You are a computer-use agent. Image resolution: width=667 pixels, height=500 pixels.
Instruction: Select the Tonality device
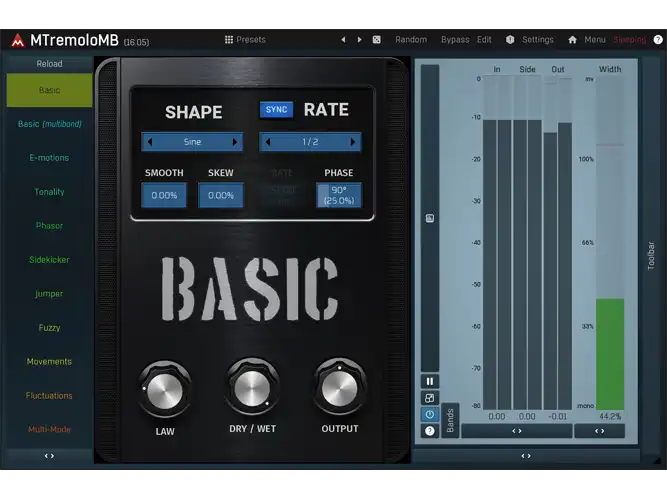(x=49, y=192)
